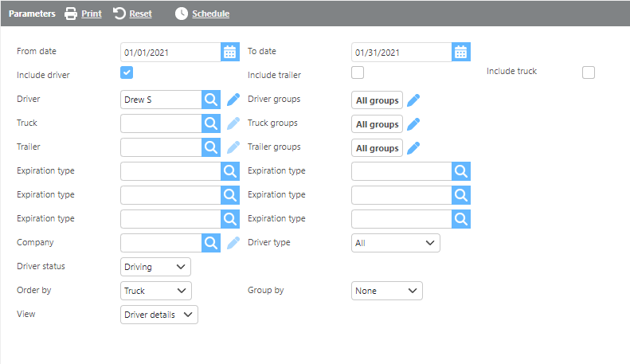Click the Trailer field search icon
The height and width of the screenshot is (364, 630).
point(211,147)
